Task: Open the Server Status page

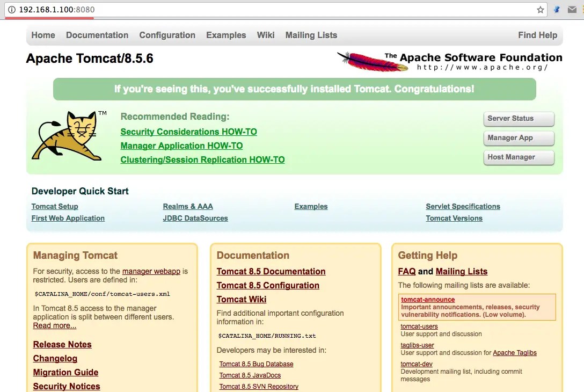Action: pyautogui.click(x=518, y=119)
